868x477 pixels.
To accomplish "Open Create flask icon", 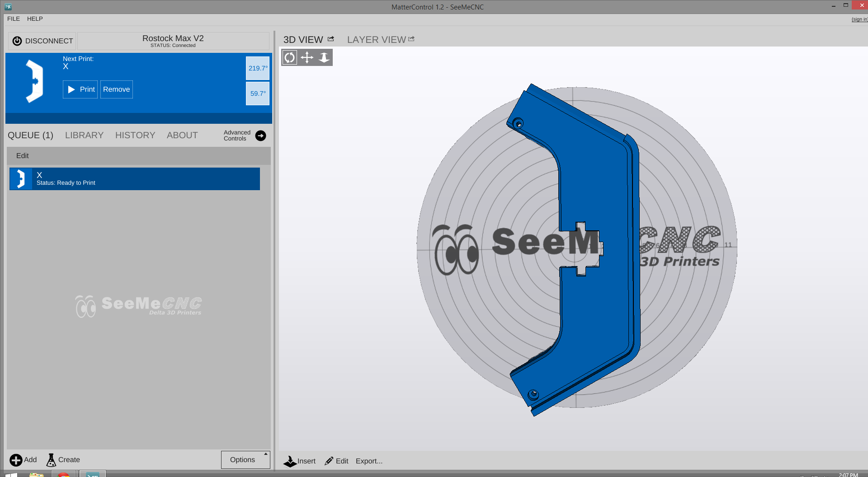I will pyautogui.click(x=51, y=460).
